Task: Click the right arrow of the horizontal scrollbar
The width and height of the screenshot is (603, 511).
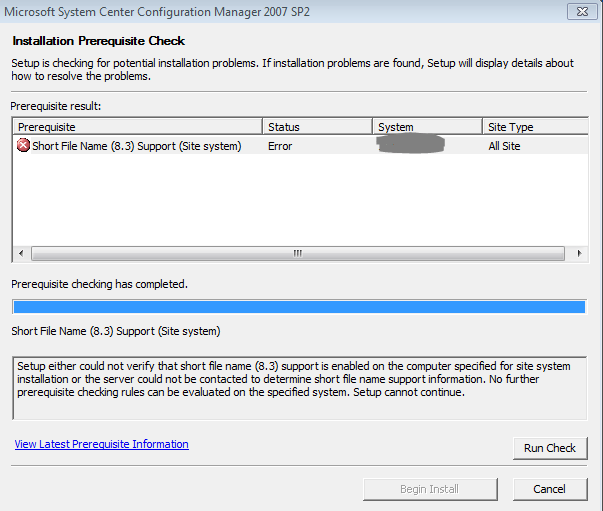Action: (x=581, y=254)
